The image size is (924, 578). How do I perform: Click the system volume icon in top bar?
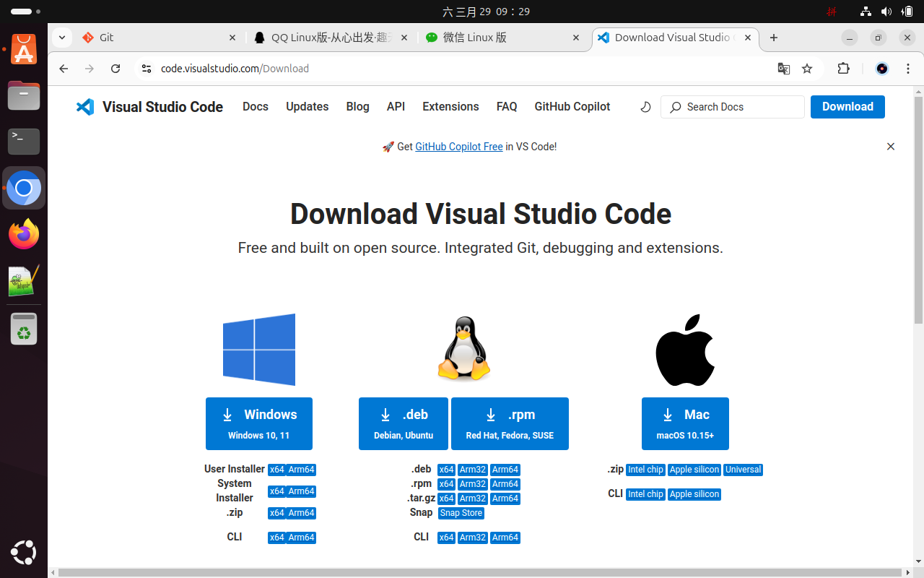pos(886,12)
